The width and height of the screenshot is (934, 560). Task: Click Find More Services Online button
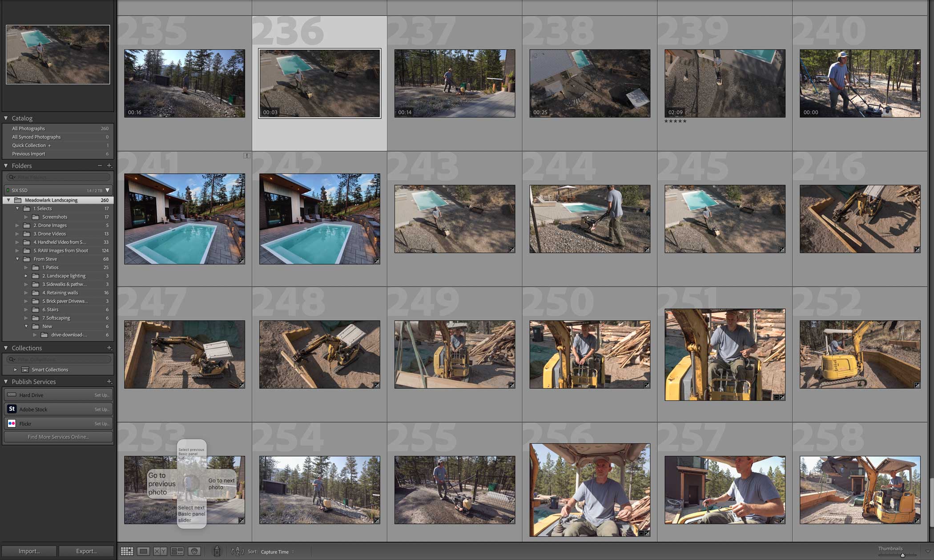click(58, 437)
